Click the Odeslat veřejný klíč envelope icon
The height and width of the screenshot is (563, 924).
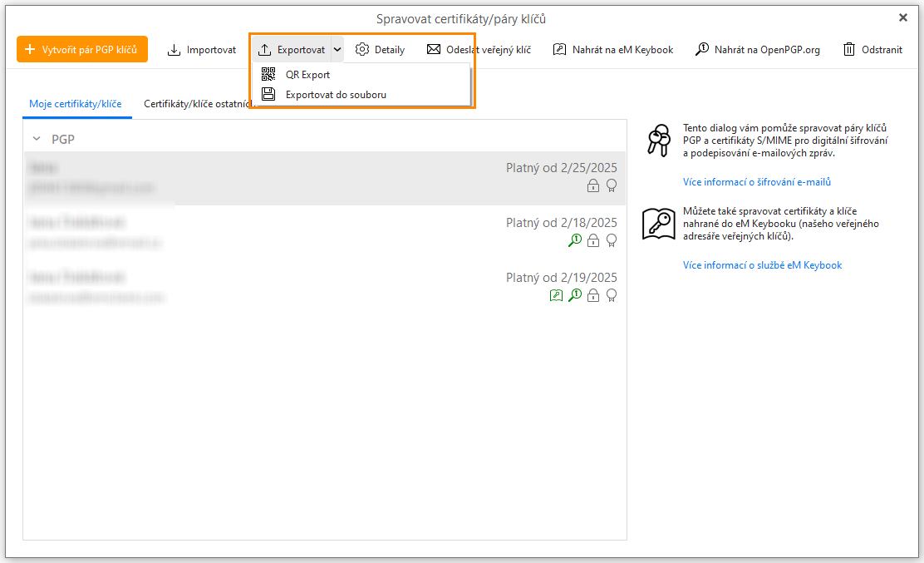pos(434,50)
